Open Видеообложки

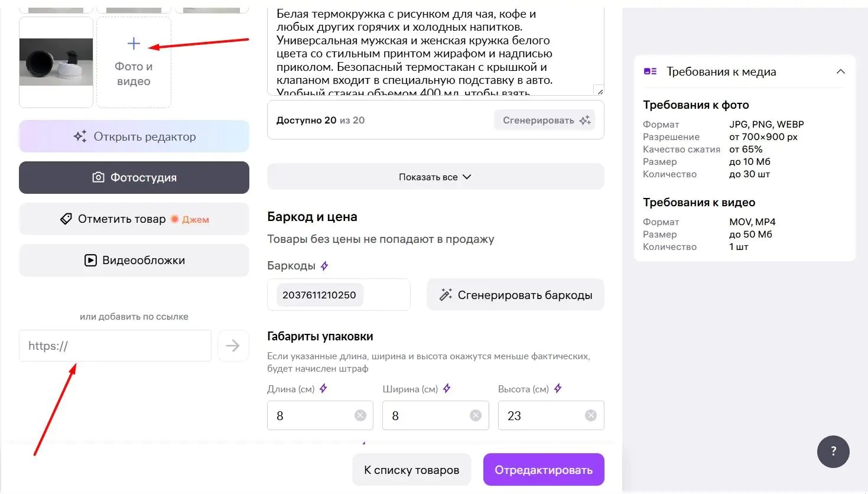tap(134, 261)
